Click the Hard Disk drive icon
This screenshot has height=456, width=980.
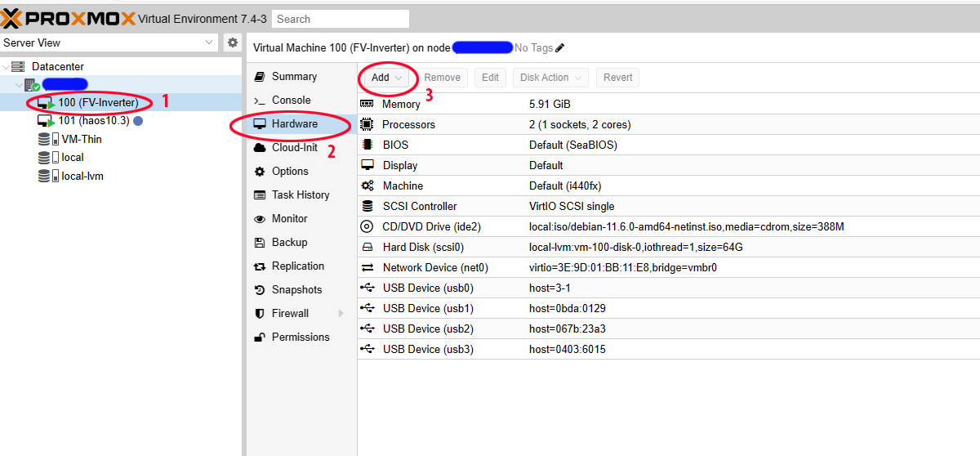point(367,248)
